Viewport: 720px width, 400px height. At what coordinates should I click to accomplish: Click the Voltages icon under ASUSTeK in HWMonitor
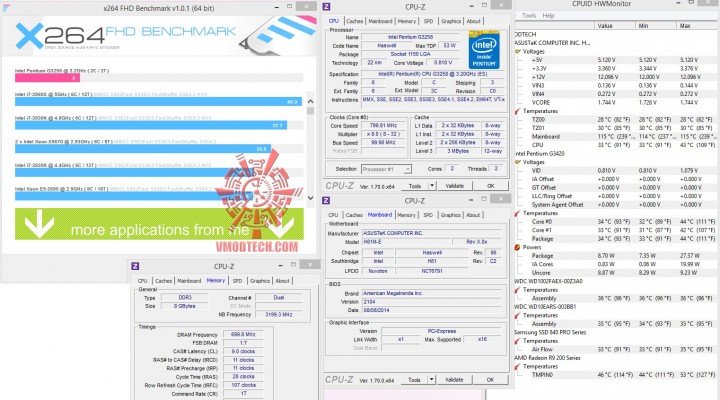518,51
